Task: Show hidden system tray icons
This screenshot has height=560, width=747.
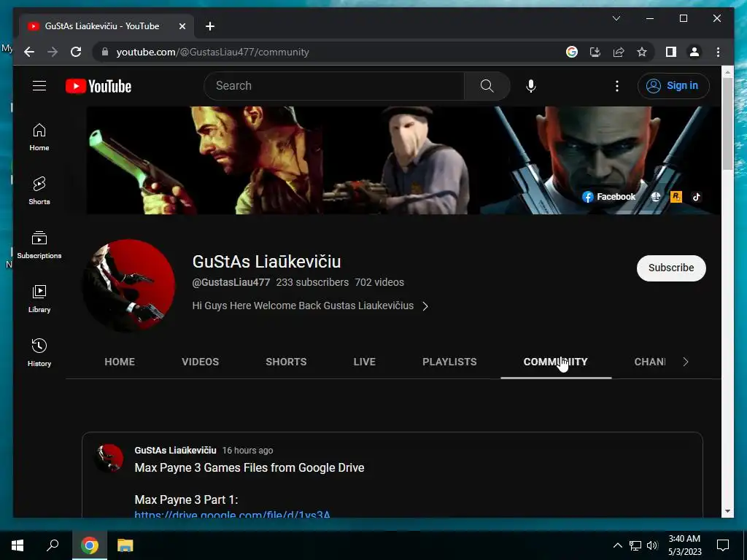Action: (617, 545)
